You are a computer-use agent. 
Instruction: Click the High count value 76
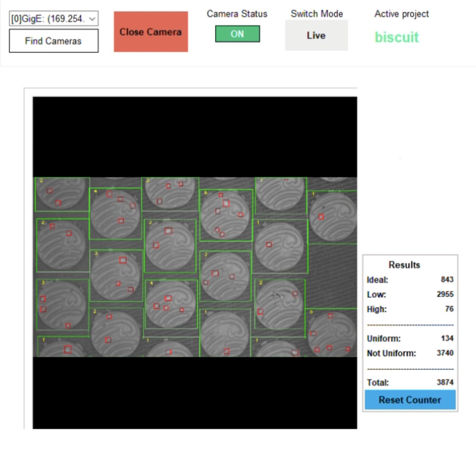pos(449,309)
